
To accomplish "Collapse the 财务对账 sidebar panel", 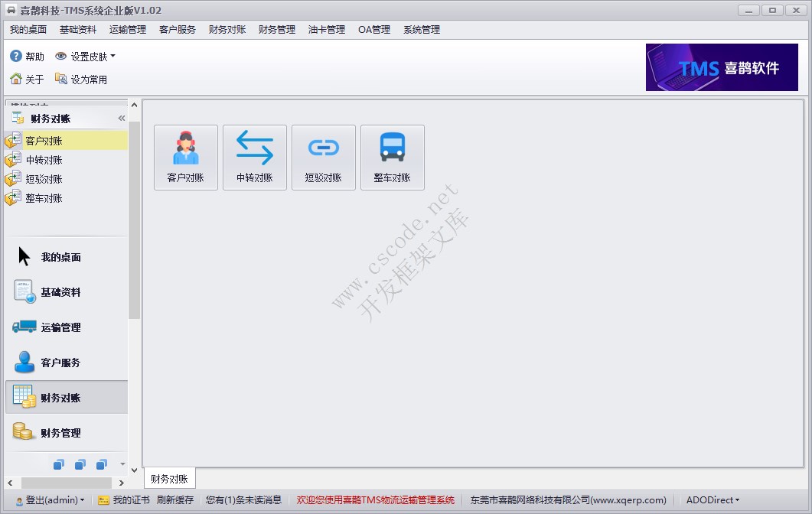I will [122, 118].
